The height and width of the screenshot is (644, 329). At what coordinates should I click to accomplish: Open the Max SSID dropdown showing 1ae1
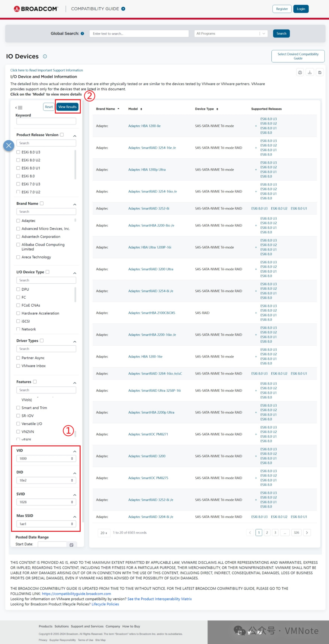[x=46, y=524]
